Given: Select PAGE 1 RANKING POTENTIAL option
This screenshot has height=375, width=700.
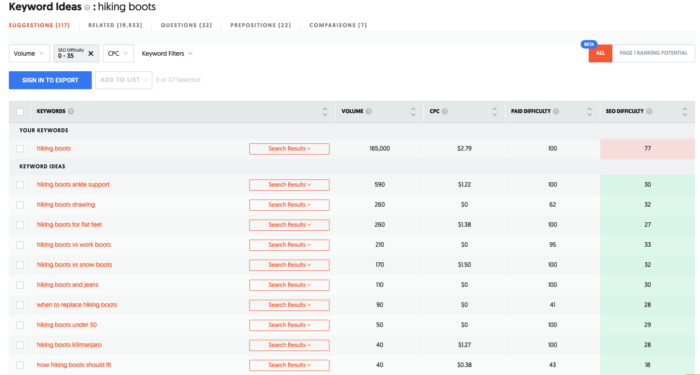Looking at the screenshot, I should point(654,53).
